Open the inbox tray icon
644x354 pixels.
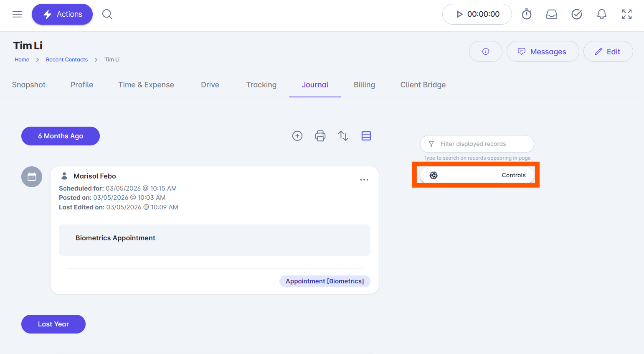point(552,14)
